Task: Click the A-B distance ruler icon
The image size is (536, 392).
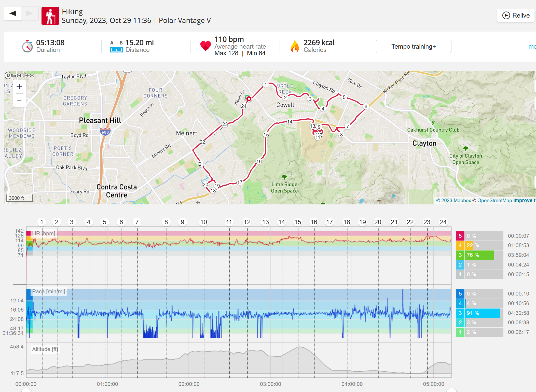Action: coord(116,47)
